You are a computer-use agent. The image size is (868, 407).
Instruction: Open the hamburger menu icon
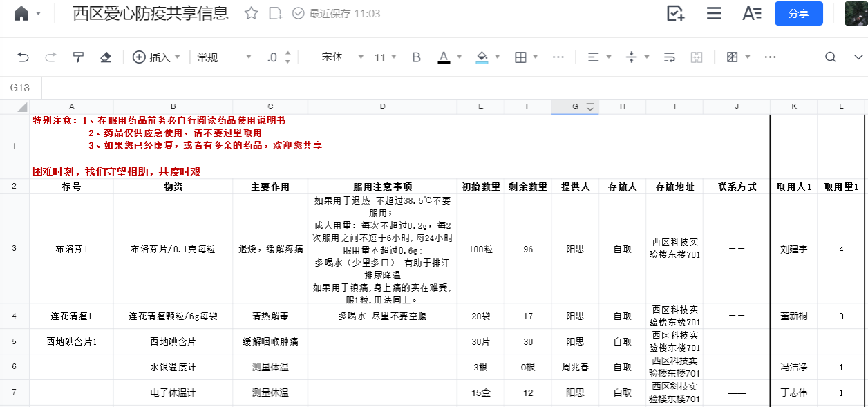714,13
